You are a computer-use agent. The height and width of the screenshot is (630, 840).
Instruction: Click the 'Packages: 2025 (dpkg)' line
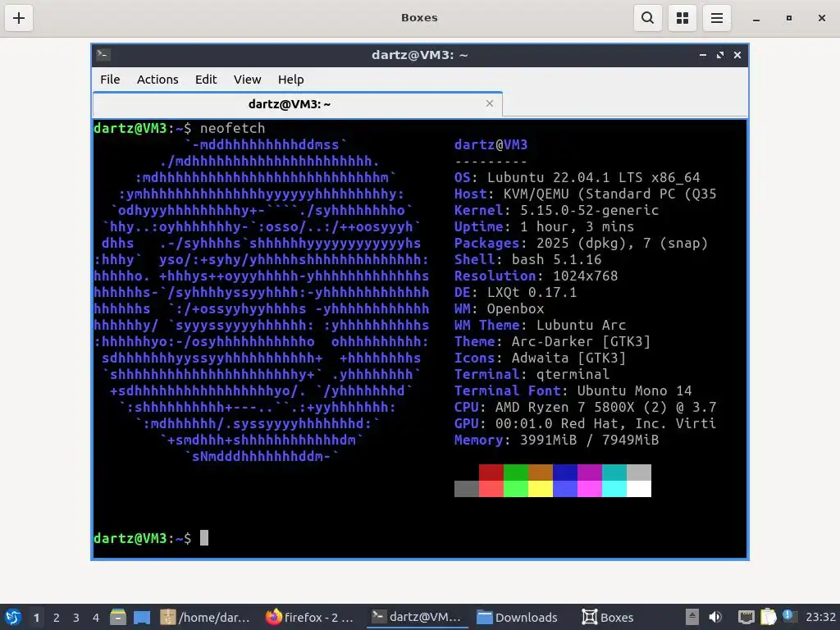[x=582, y=243]
